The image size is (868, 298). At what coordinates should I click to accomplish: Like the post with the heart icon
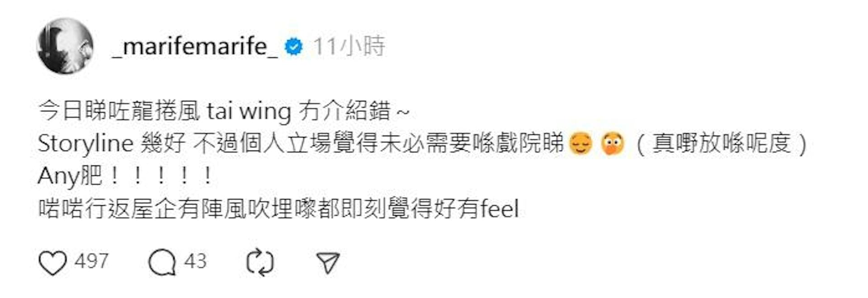52,263
